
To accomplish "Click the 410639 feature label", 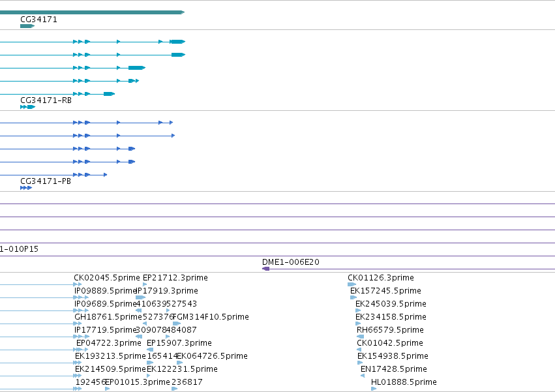I will [x=151, y=304].
